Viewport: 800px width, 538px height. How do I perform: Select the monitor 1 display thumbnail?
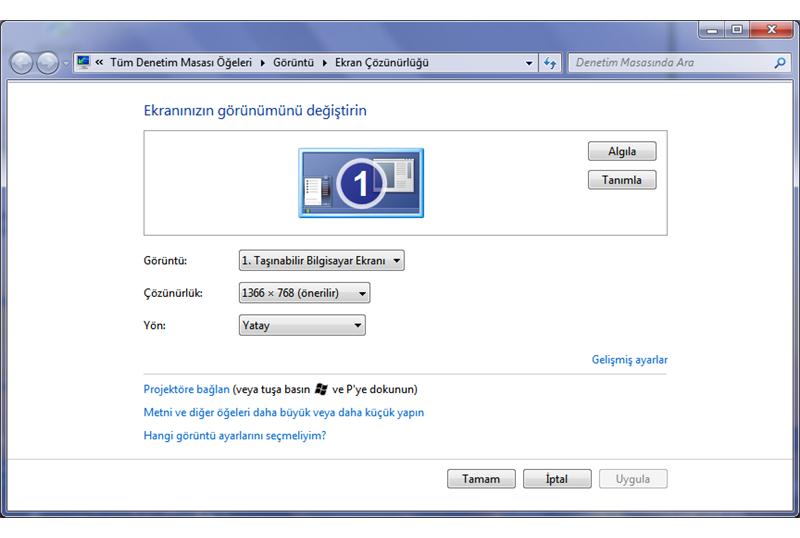pos(361,183)
